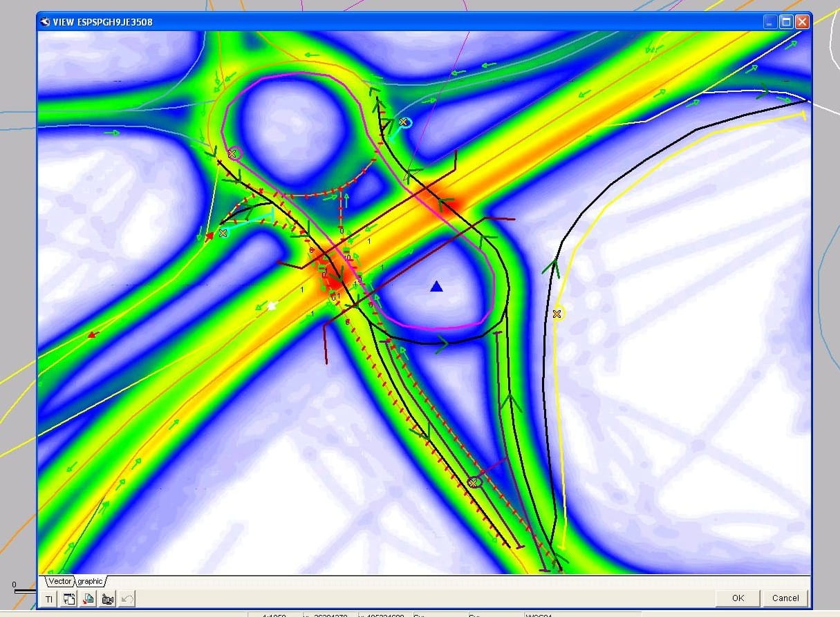Click the document export icon with red arrow
The height and width of the screenshot is (617, 840).
pyautogui.click(x=88, y=599)
